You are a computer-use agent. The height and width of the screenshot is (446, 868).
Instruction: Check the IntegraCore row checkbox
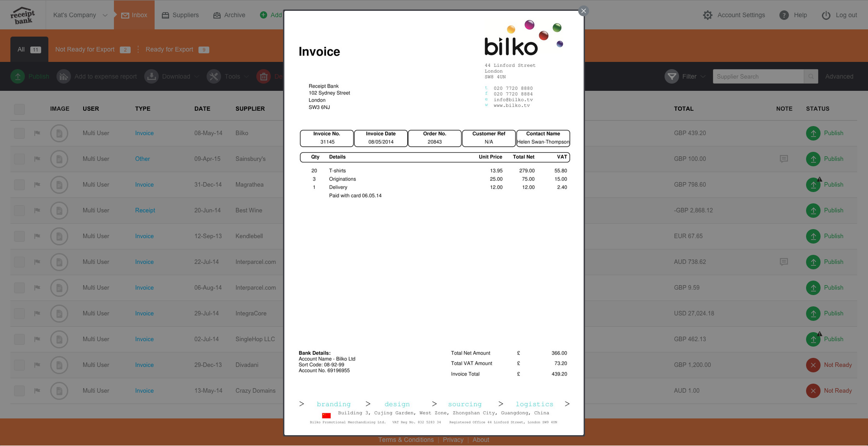click(x=19, y=314)
